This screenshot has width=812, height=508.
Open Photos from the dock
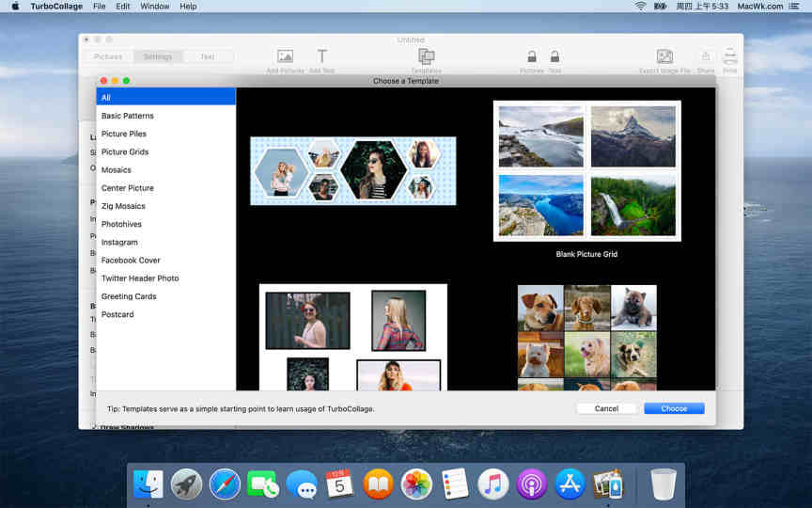[416, 484]
